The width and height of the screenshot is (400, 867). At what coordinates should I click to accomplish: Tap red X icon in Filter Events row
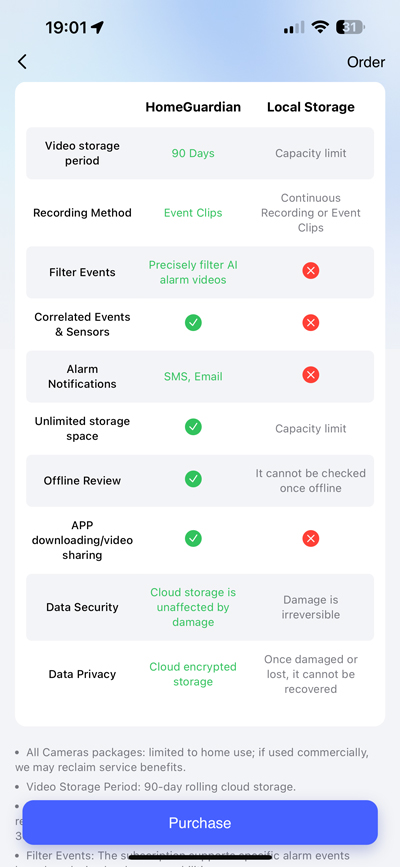pos(310,270)
